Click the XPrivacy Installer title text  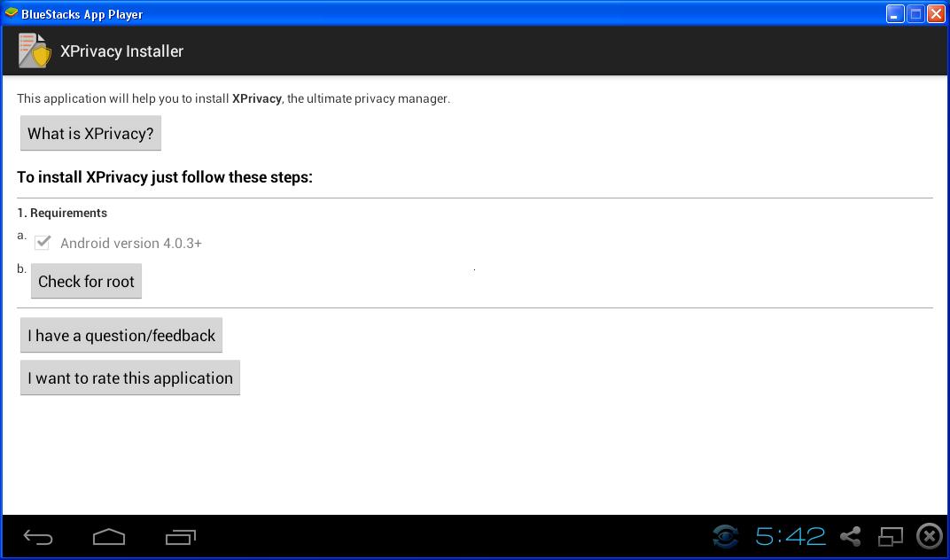click(x=121, y=51)
